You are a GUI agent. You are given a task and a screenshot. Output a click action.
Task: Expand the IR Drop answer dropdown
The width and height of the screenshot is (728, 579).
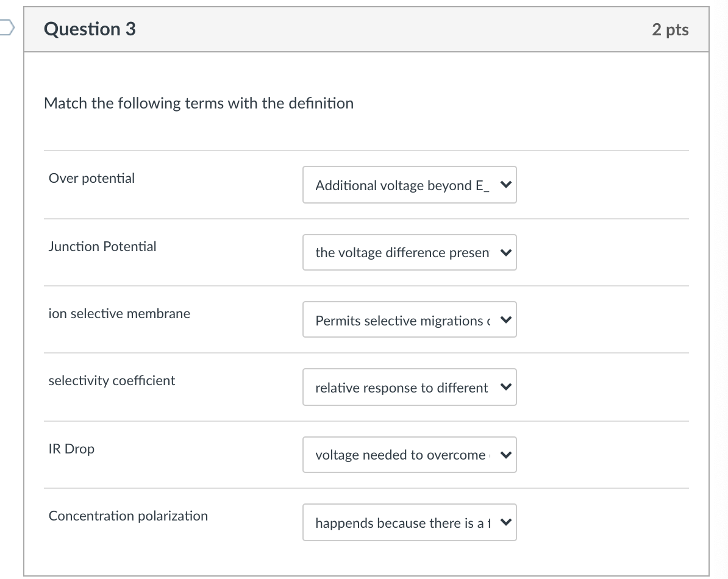click(410, 455)
